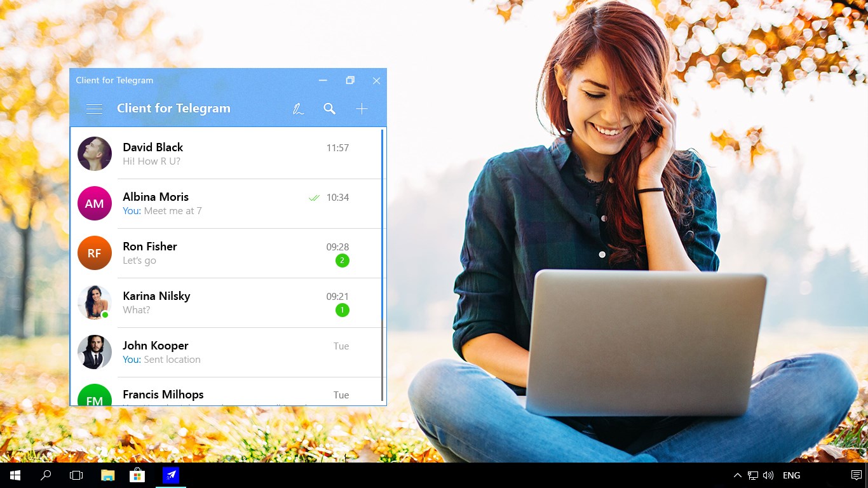868x488 pixels.
Task: Click the 'Sent location' message preview
Action: [x=172, y=360]
